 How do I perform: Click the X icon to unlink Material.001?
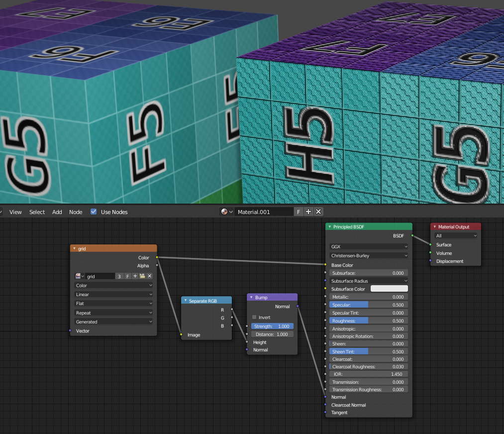tap(318, 211)
